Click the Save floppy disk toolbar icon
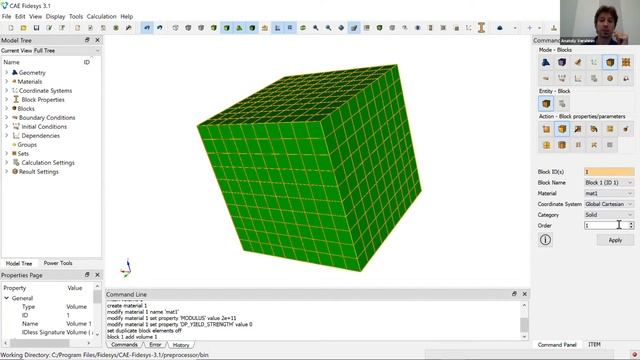640x360 pixels. (x=36, y=28)
